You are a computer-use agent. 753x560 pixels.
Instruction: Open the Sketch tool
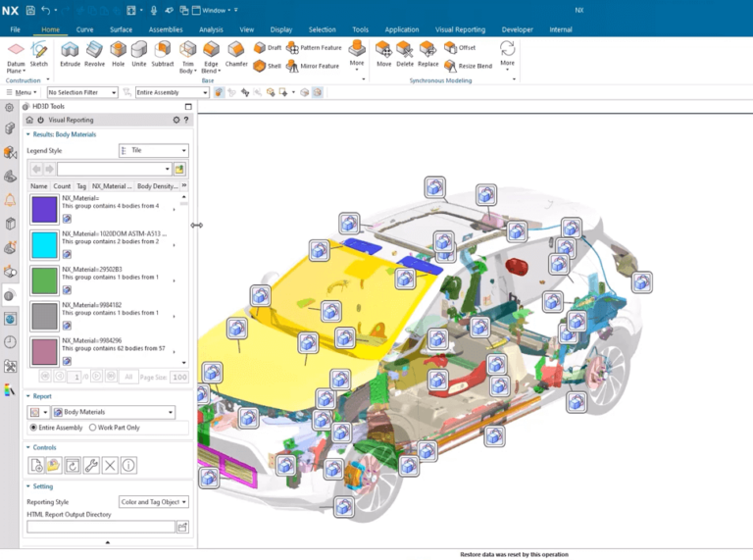(x=38, y=54)
